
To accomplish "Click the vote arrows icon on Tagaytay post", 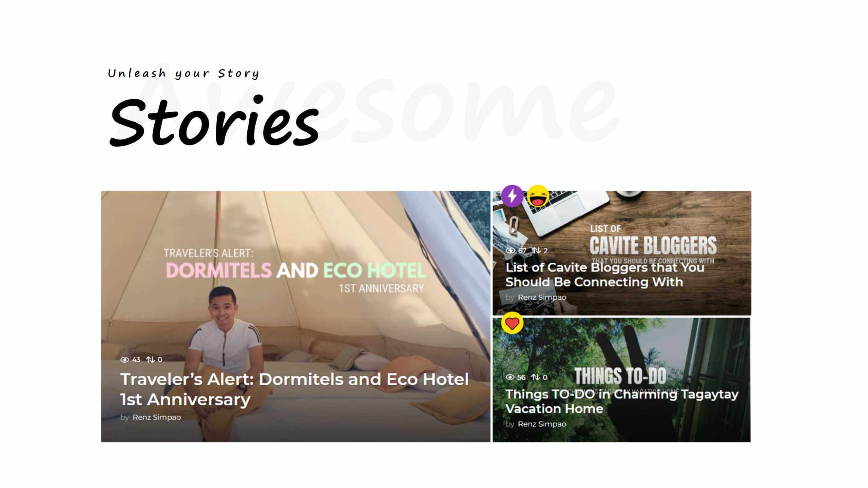I will 536,378.
